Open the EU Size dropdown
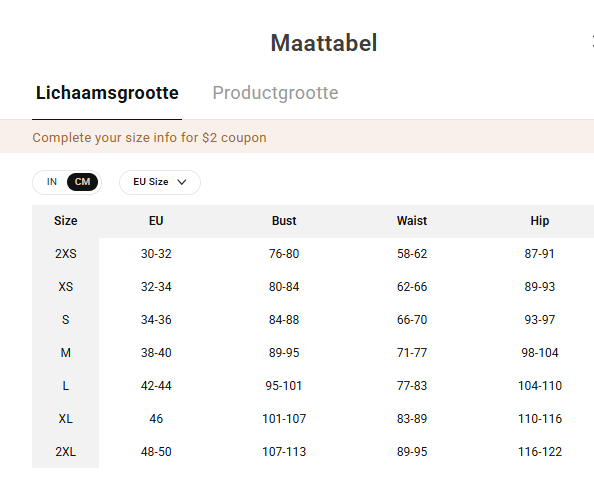The width and height of the screenshot is (594, 477). coord(160,182)
